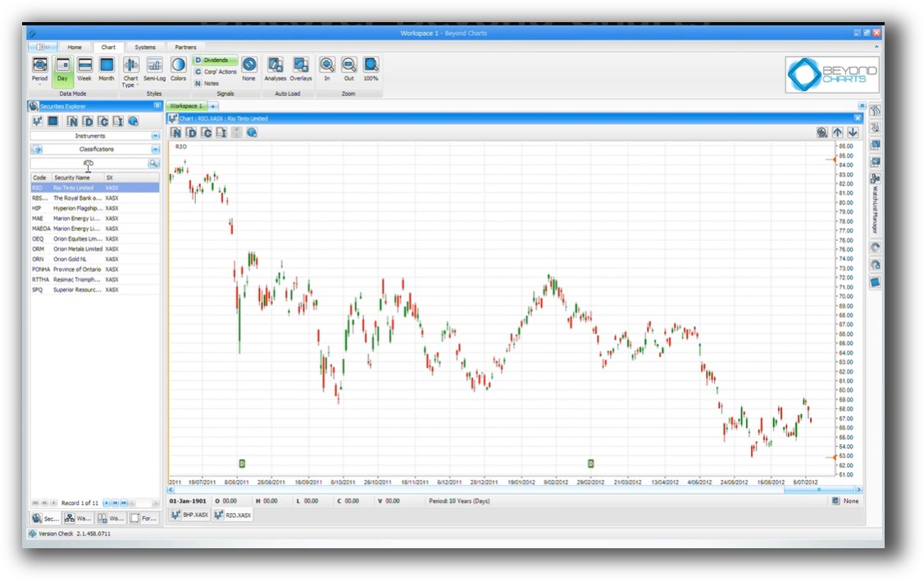The height and width of the screenshot is (581, 924).
Task: Switch to the Systems ribbon tab
Action: click(x=145, y=47)
